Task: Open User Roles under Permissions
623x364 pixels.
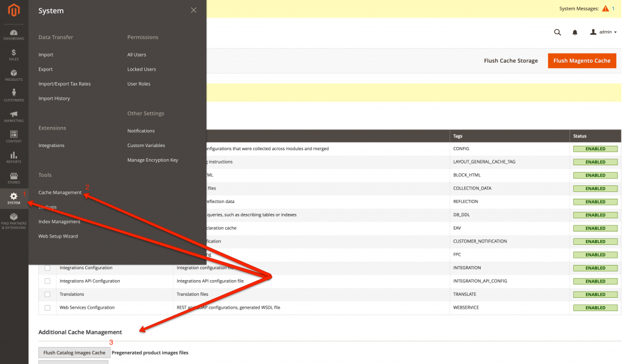Action: 139,84
